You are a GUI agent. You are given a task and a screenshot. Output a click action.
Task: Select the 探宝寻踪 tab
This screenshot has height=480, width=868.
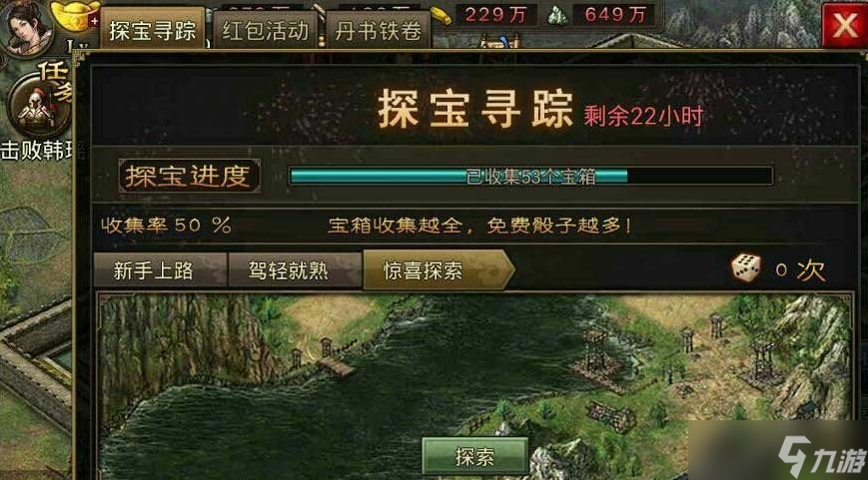point(152,29)
